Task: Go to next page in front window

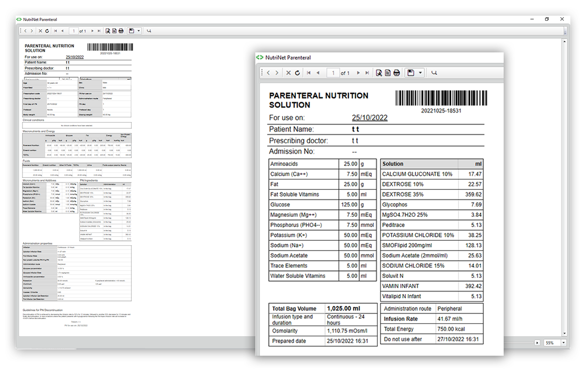Action: [x=358, y=73]
